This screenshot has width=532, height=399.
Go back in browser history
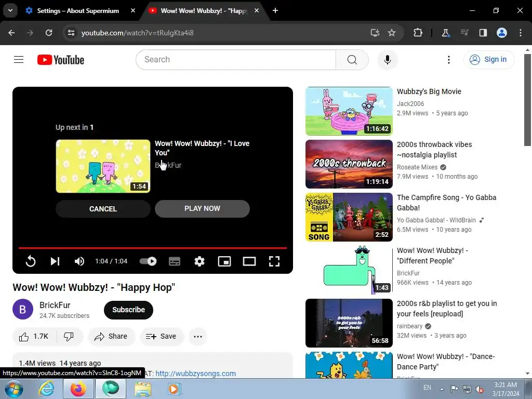click(11, 33)
